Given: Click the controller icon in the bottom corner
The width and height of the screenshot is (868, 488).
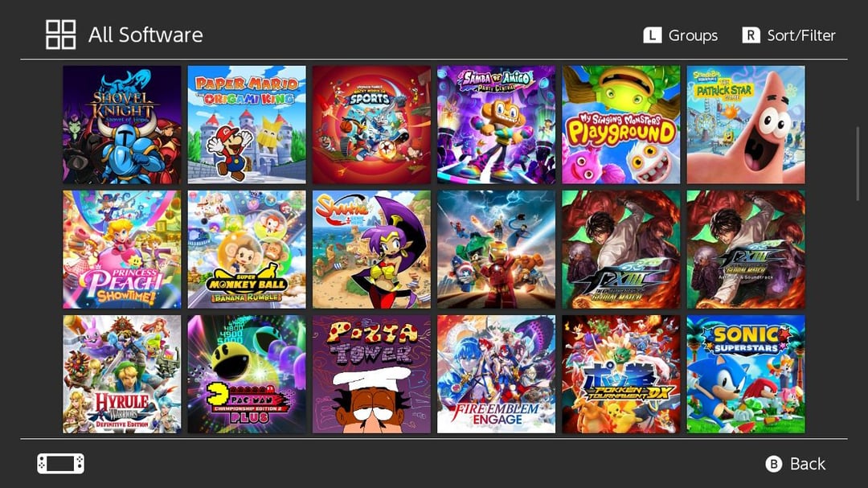Looking at the screenshot, I should 61,464.
